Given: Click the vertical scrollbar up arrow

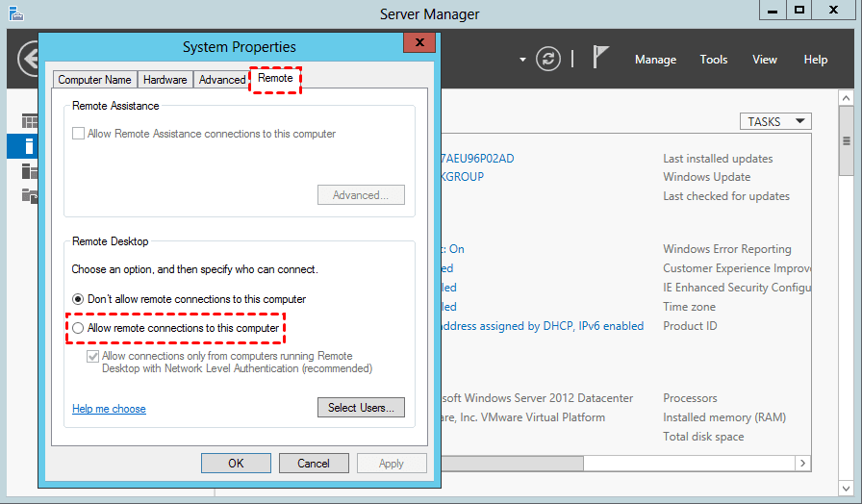Looking at the screenshot, I should point(846,98).
